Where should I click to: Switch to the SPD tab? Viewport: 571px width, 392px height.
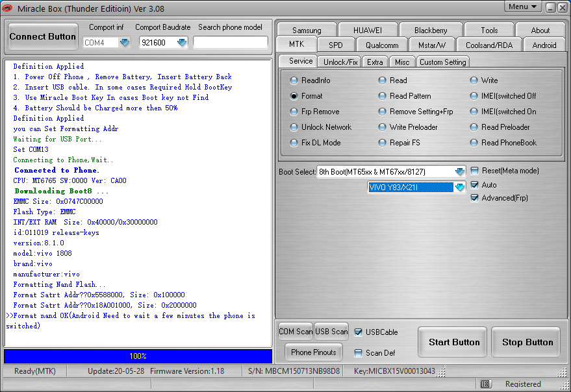click(x=335, y=45)
